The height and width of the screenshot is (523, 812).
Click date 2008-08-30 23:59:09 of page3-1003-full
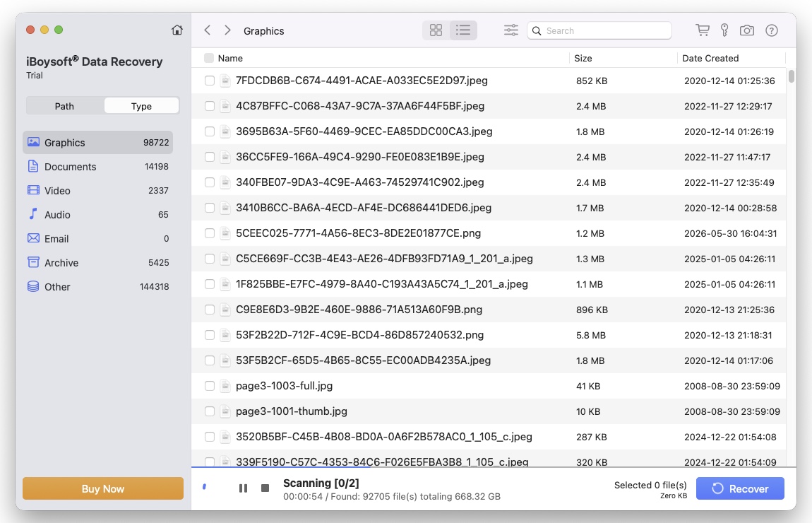pyautogui.click(x=732, y=386)
